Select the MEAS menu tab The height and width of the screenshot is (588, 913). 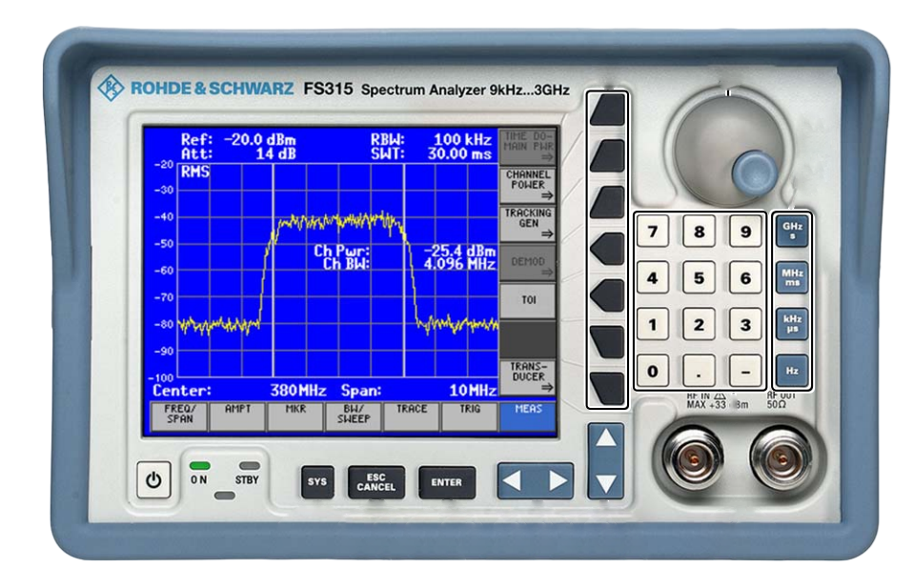tap(528, 416)
